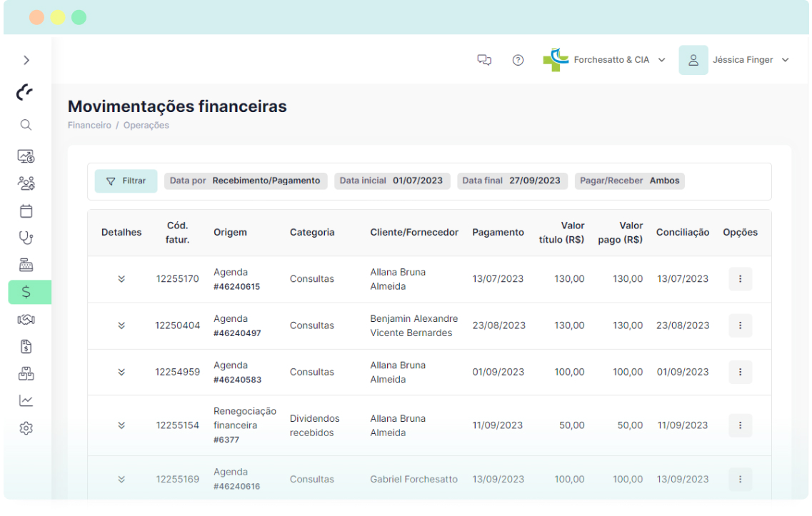Select the dollar sign financial icon
Image resolution: width=812 pixels, height=516 pixels.
coord(26,291)
